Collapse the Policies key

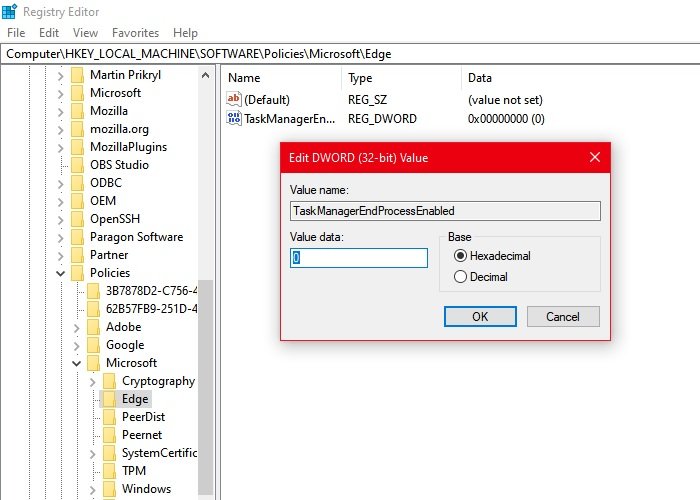tap(61, 273)
